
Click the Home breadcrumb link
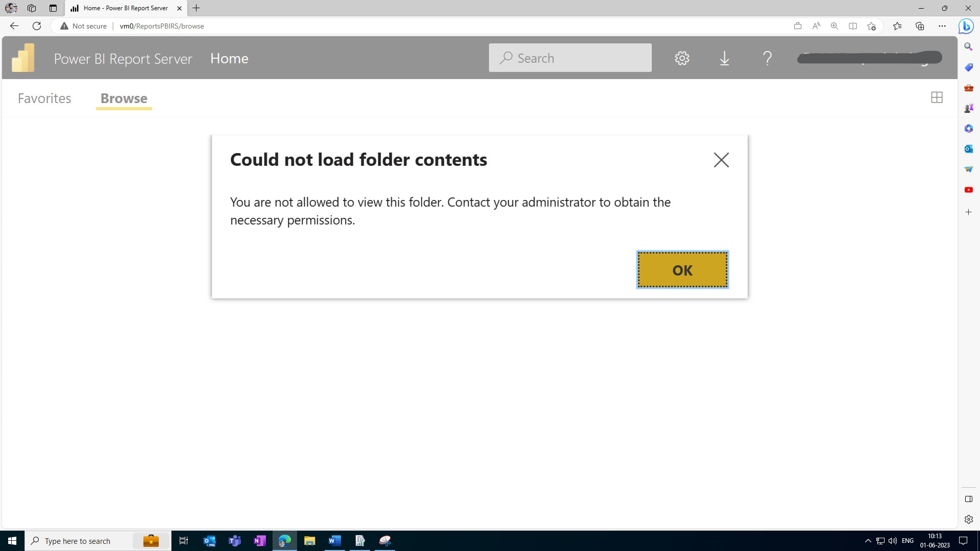pyautogui.click(x=229, y=58)
